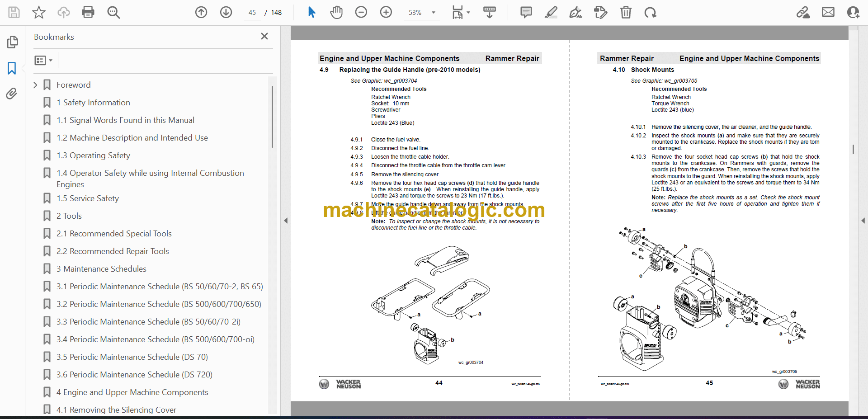This screenshot has width=868, height=419.
Task: Select the highlight text pen
Action: pos(551,12)
